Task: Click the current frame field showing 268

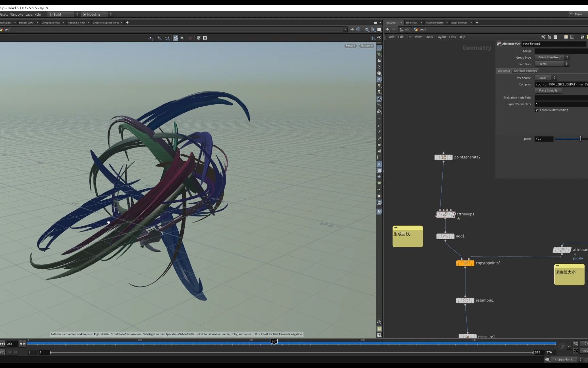Action: [x=12, y=344]
